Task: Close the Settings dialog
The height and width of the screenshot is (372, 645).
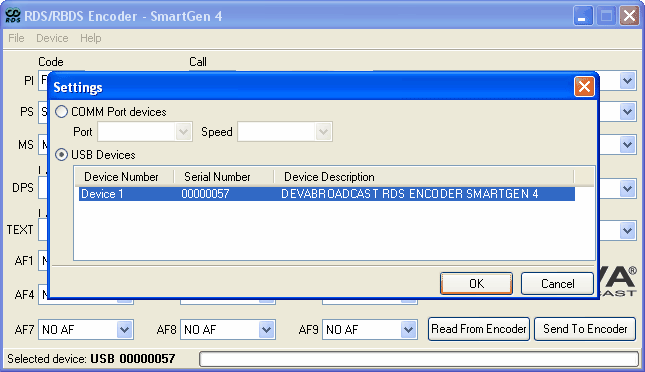Action: click(x=584, y=87)
